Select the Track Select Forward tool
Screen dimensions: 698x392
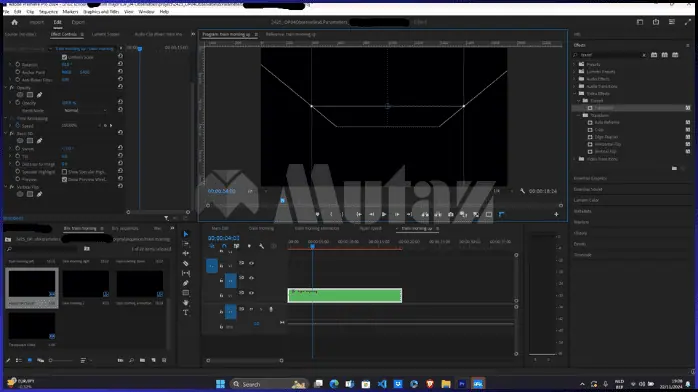[x=186, y=244]
